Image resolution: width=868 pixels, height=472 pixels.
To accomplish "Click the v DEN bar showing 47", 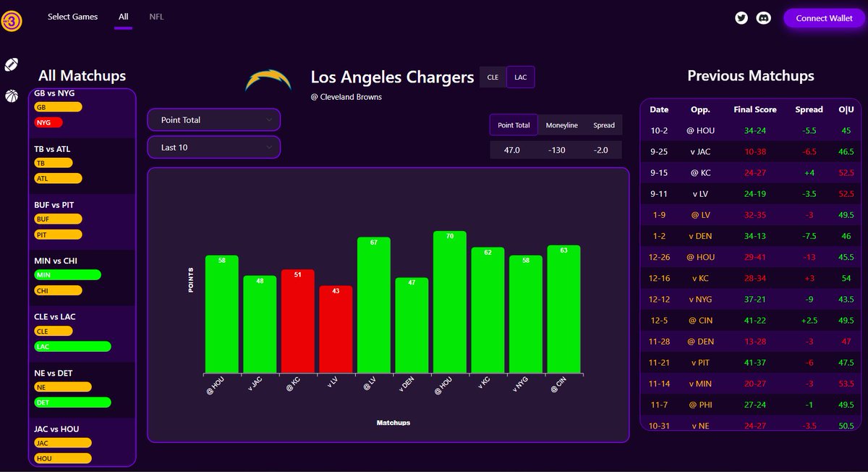I will 412,326.
